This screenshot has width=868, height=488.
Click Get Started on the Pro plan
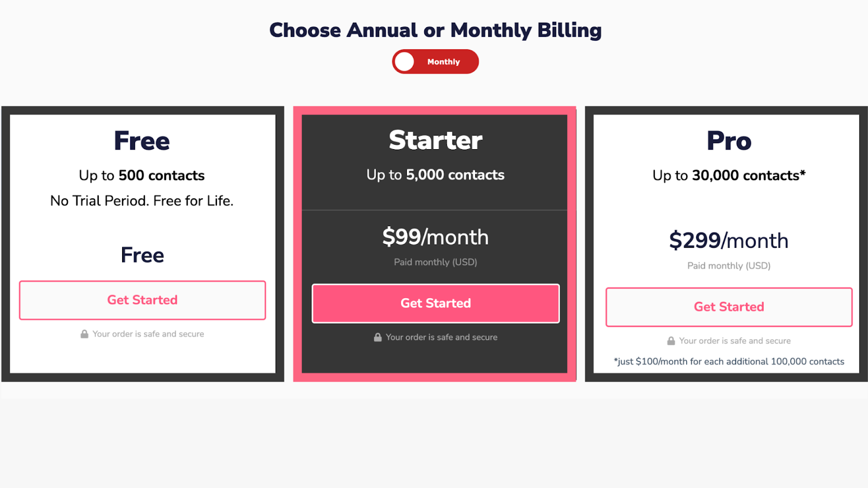[729, 307]
